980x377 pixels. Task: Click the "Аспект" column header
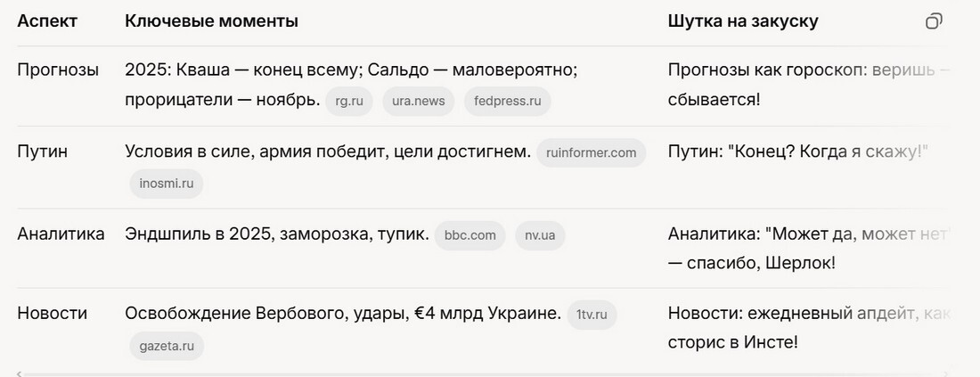[47, 21]
